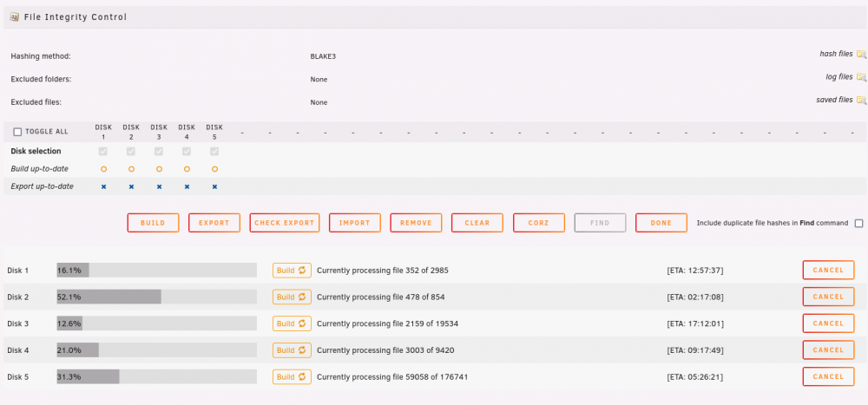Image resolution: width=868 pixels, height=405 pixels.
Task: Click text 'Currently processing file 2159 of 19534'
Action: pyautogui.click(x=387, y=323)
